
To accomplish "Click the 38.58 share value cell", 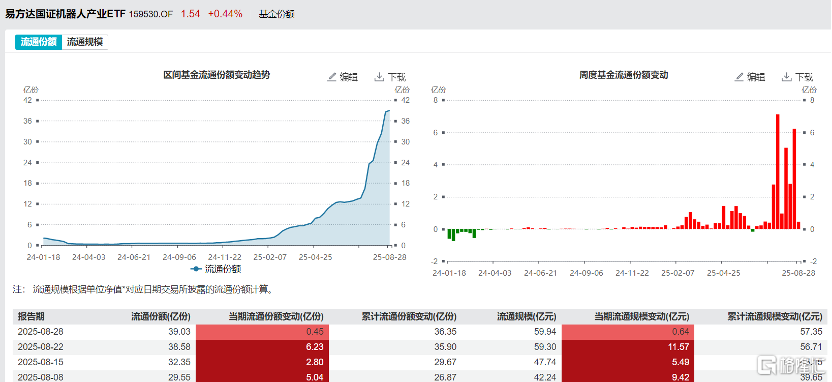I will pos(180,346).
